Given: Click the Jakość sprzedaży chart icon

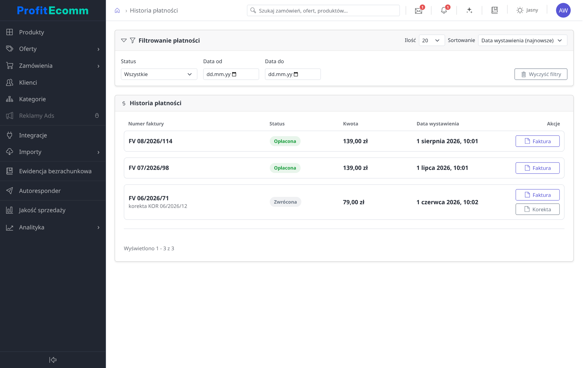Looking at the screenshot, I should coord(9,210).
